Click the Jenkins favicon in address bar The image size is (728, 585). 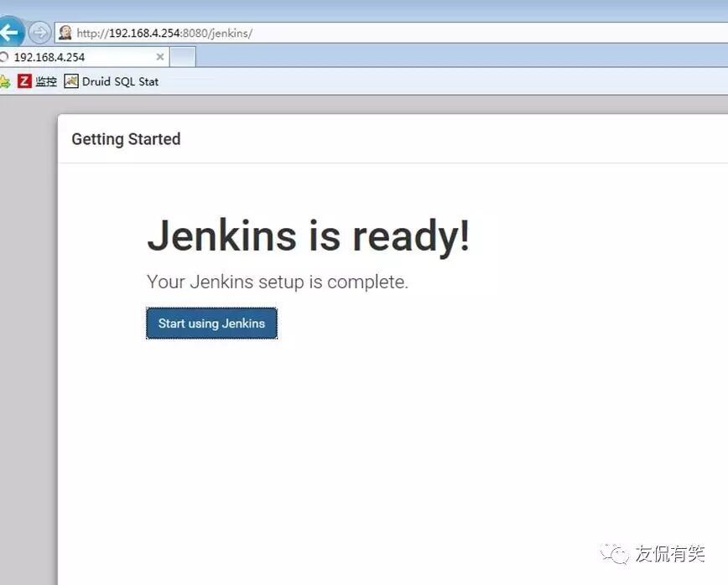tap(65, 33)
